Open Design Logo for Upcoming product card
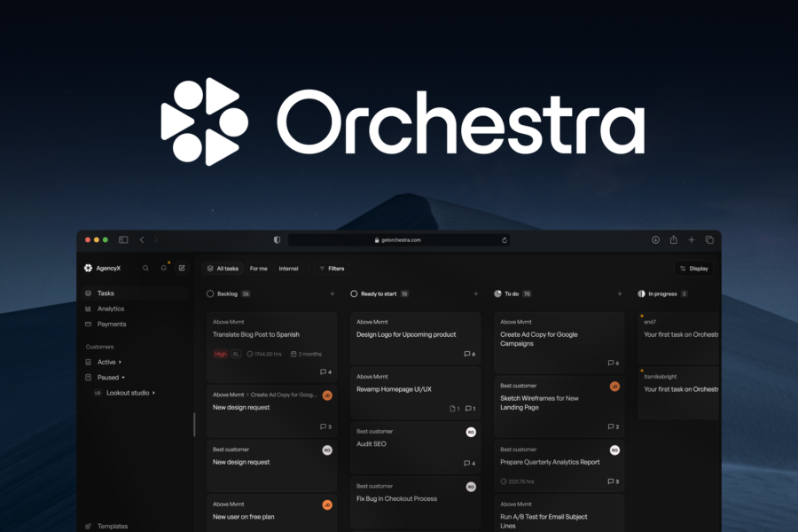 click(x=415, y=338)
